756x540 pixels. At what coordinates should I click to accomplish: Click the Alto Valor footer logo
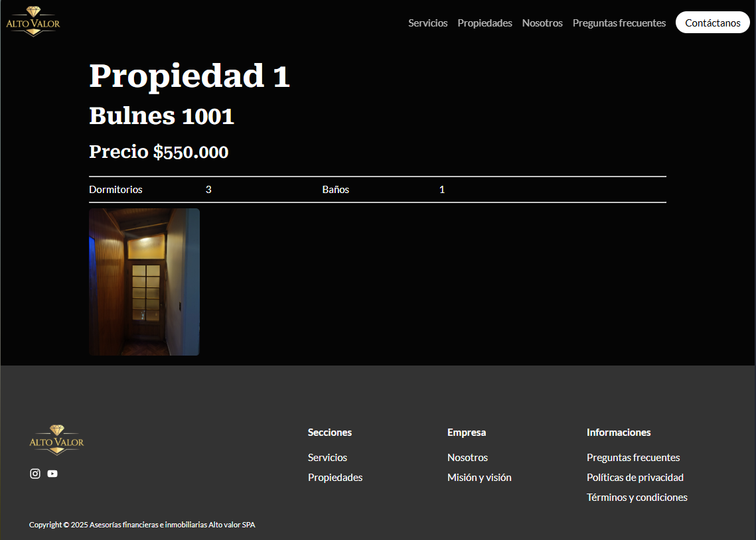pyautogui.click(x=56, y=440)
